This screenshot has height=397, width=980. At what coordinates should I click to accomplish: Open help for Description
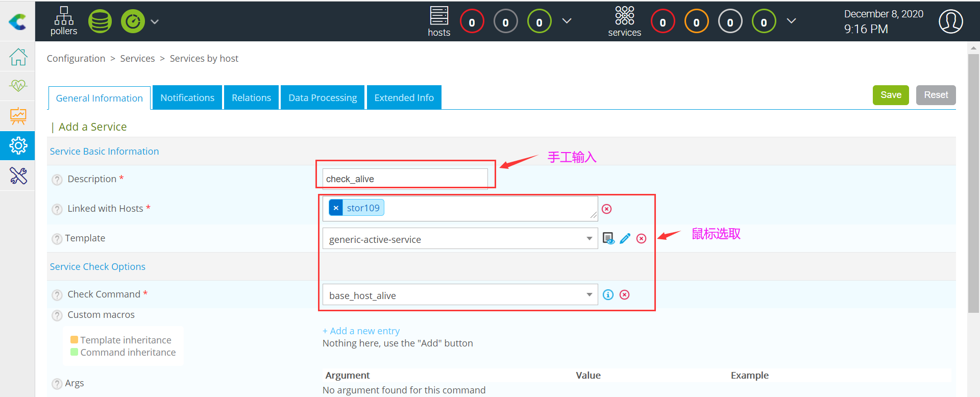point(57,180)
